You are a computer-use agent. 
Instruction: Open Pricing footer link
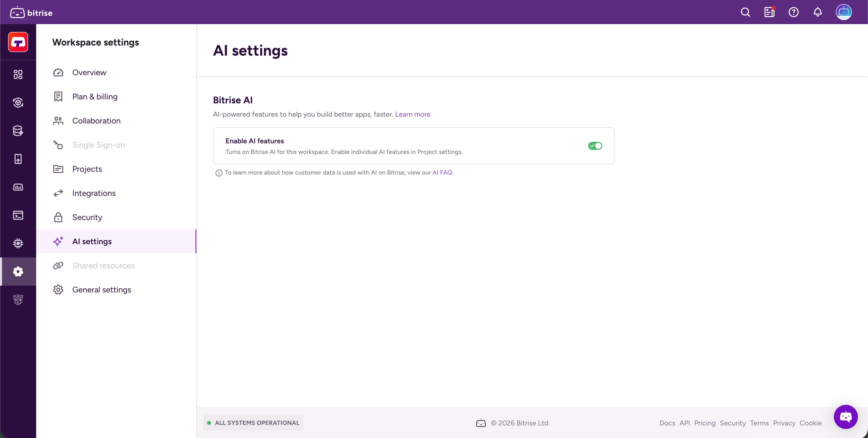(x=704, y=423)
